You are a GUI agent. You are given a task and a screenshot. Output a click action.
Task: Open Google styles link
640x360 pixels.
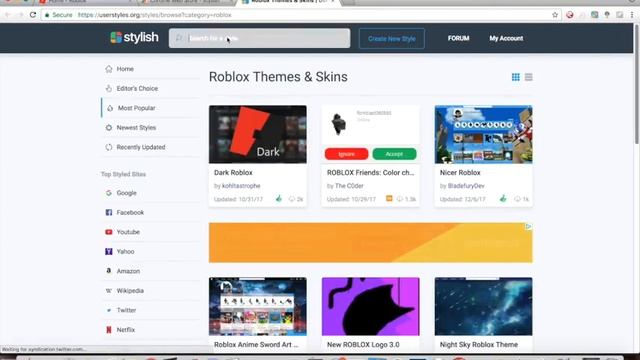(127, 193)
